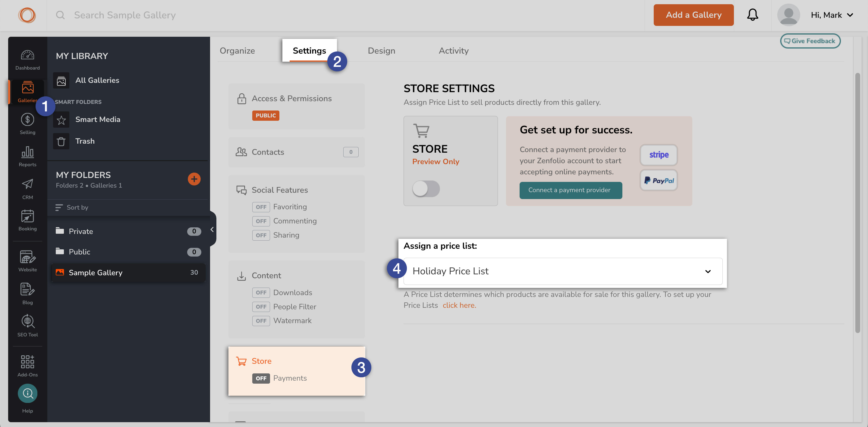Image resolution: width=868 pixels, height=427 pixels.
Task: Switch to the Design tab
Action: pyautogui.click(x=382, y=51)
